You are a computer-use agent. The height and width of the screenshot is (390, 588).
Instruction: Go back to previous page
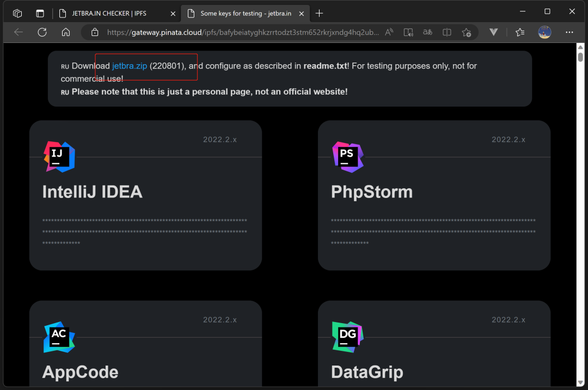(19, 32)
